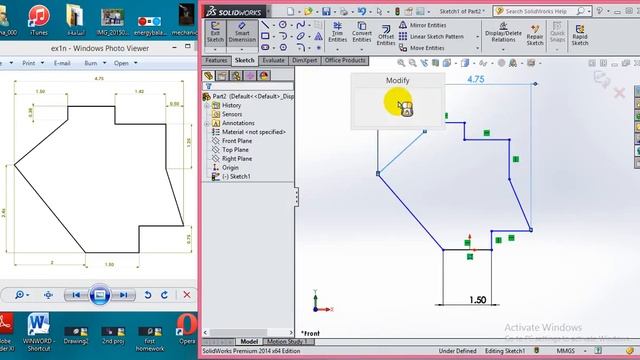Click Zoom to Fit in view toolbar

point(401,63)
